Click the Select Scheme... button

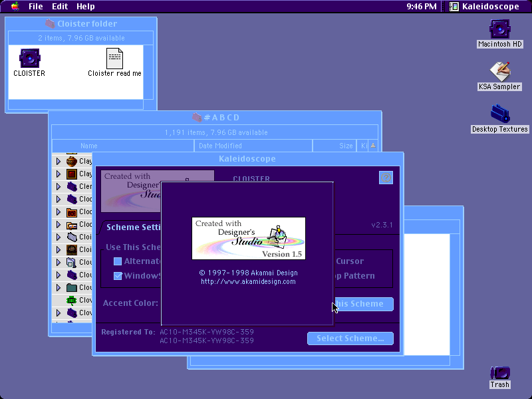point(350,338)
